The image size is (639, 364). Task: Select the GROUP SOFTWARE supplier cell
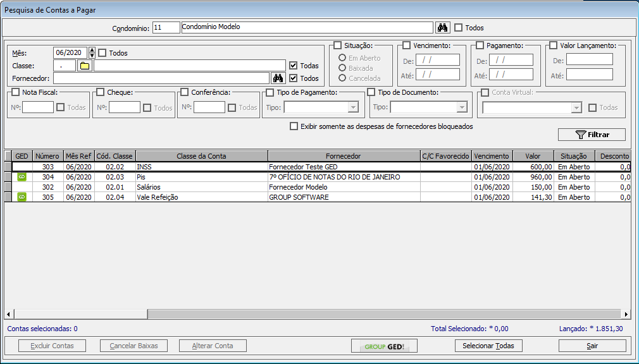(x=344, y=197)
